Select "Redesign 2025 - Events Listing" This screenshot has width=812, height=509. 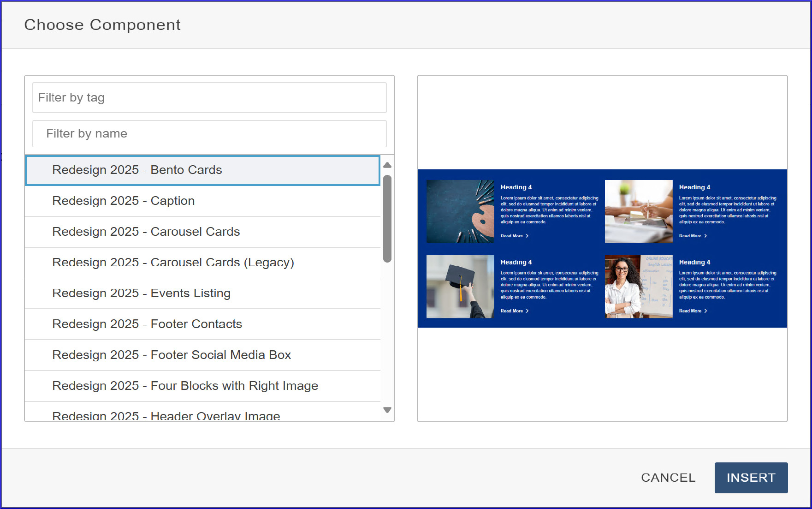pos(141,293)
